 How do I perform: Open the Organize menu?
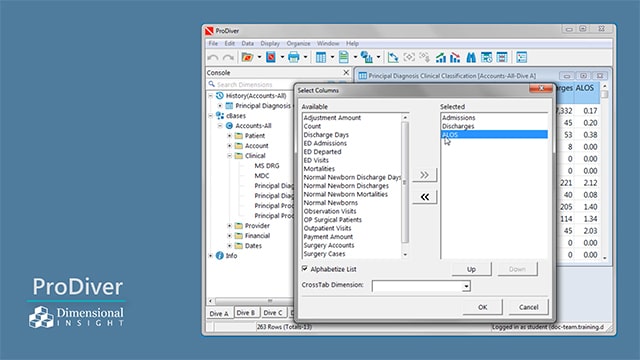click(298, 43)
